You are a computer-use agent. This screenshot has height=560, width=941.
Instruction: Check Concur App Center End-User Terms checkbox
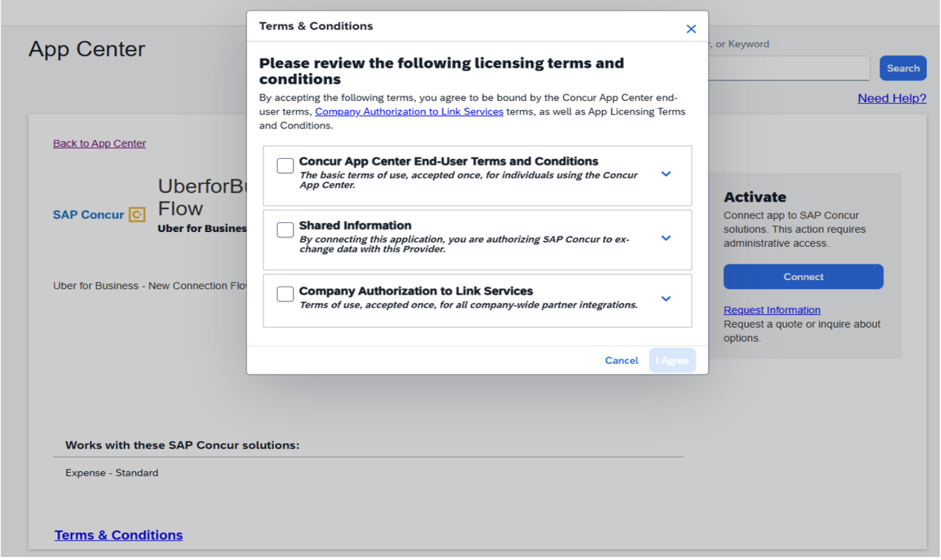285,166
